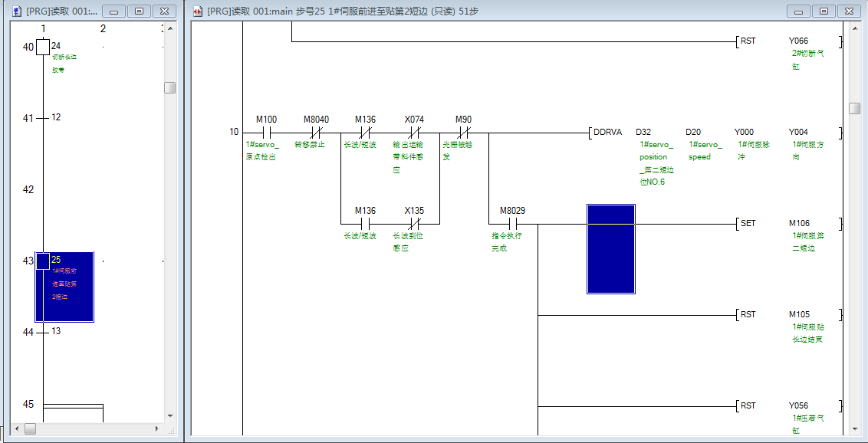Minimize the left SFC diagram window

(x=113, y=11)
